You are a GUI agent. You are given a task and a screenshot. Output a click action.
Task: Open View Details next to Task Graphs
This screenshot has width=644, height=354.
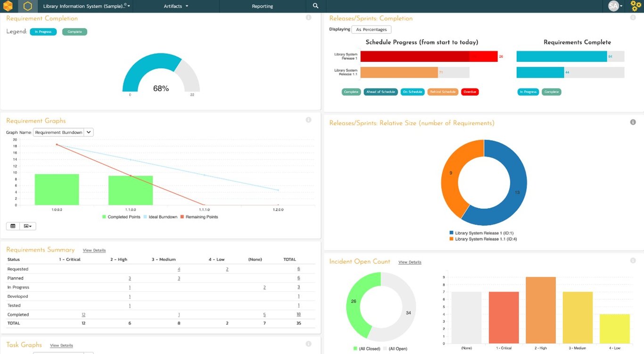pyautogui.click(x=61, y=346)
